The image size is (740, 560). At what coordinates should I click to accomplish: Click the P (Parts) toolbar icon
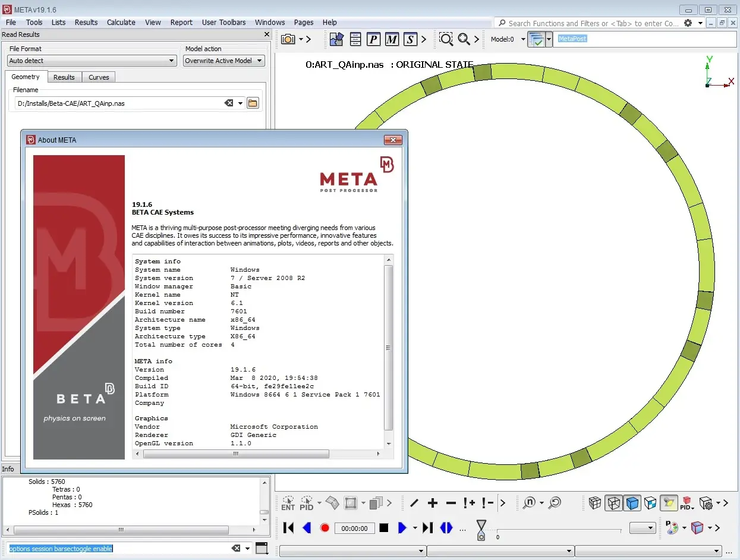373,39
